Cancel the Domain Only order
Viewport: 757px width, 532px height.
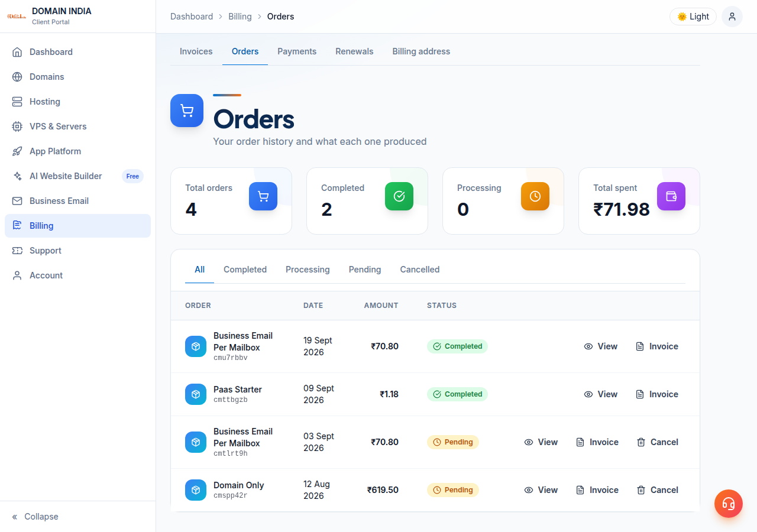pos(657,490)
